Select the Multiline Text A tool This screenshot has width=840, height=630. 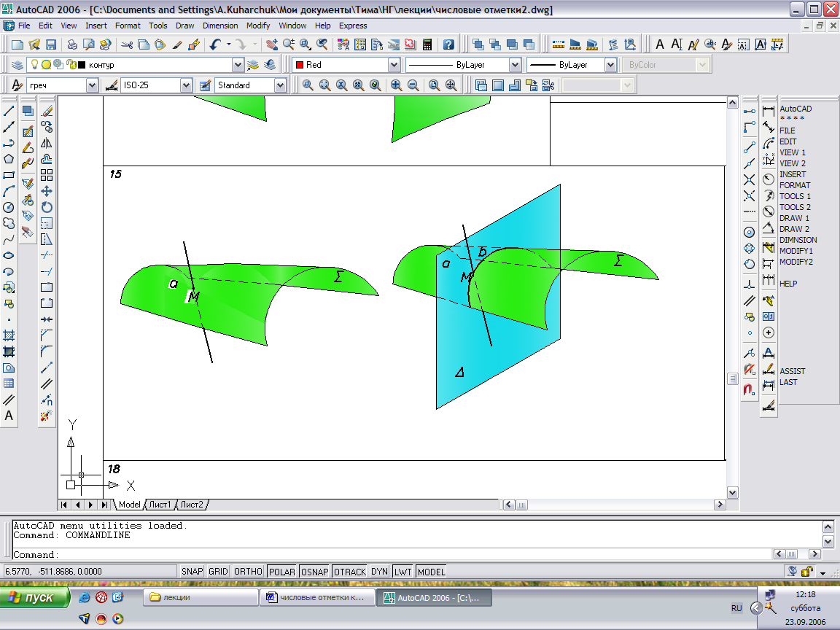[9, 416]
